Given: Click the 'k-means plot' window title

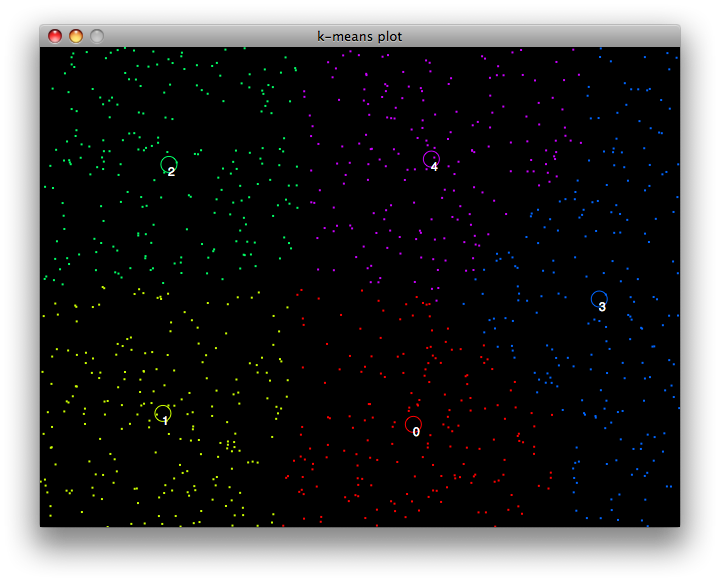Looking at the screenshot, I should point(360,36).
